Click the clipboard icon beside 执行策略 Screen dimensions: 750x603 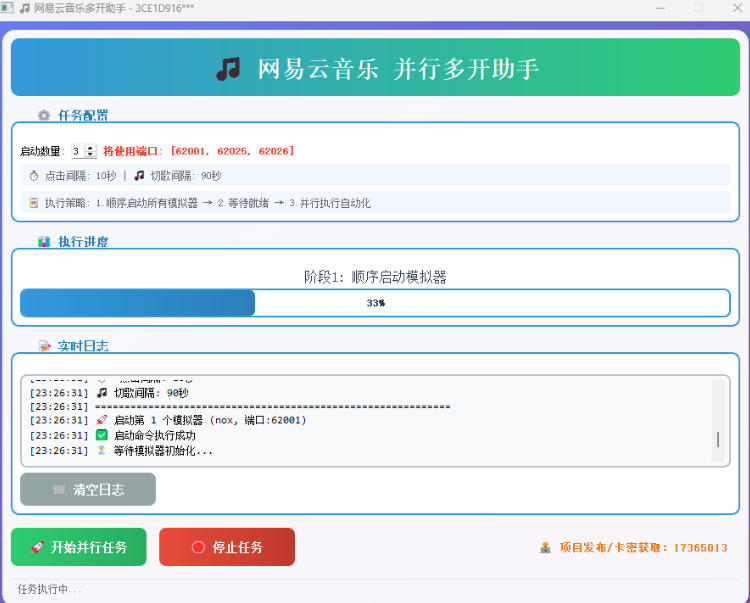click(x=33, y=203)
